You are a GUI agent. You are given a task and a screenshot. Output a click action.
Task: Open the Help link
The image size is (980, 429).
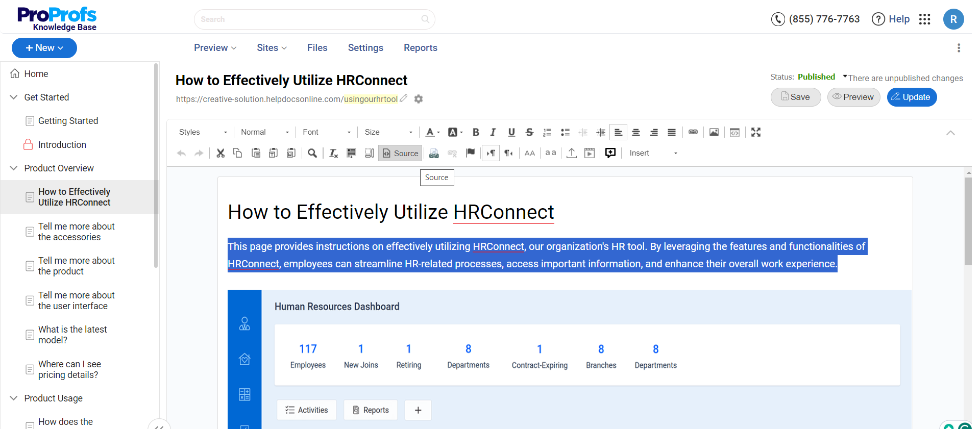click(891, 19)
